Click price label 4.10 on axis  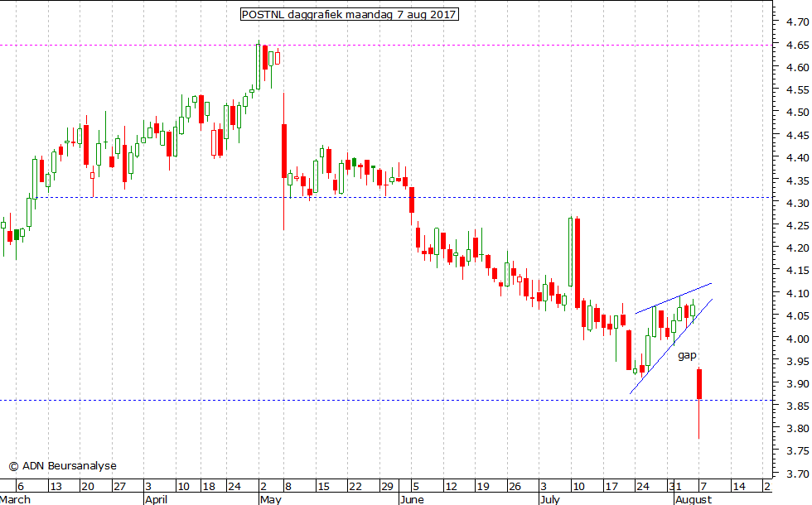797,293
